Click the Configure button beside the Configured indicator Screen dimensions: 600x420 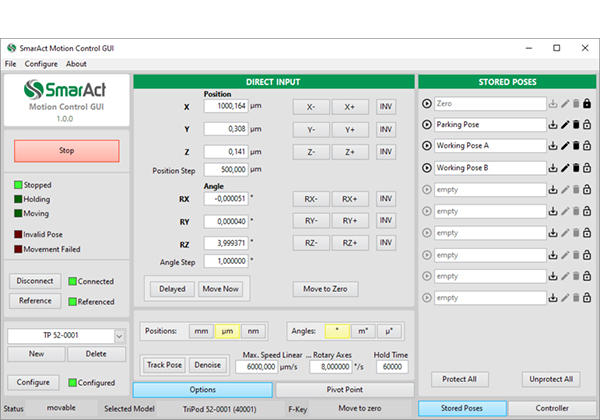tap(33, 383)
